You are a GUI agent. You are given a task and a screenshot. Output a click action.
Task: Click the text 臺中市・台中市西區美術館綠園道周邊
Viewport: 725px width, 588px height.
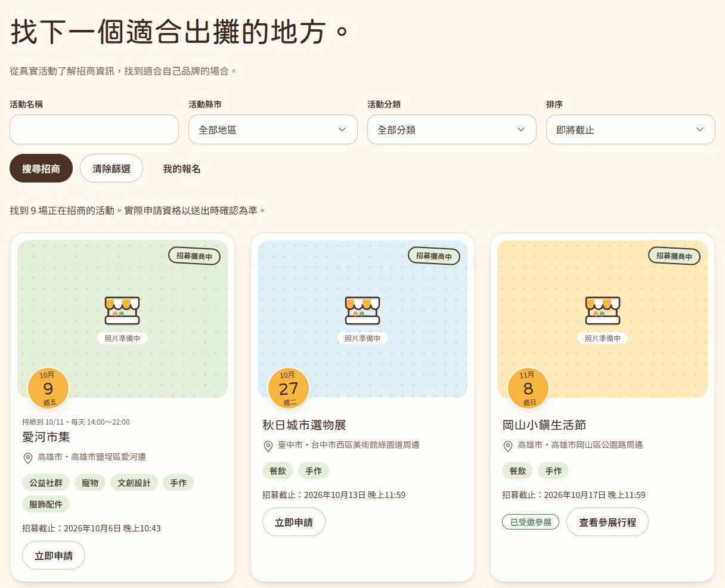(x=349, y=445)
